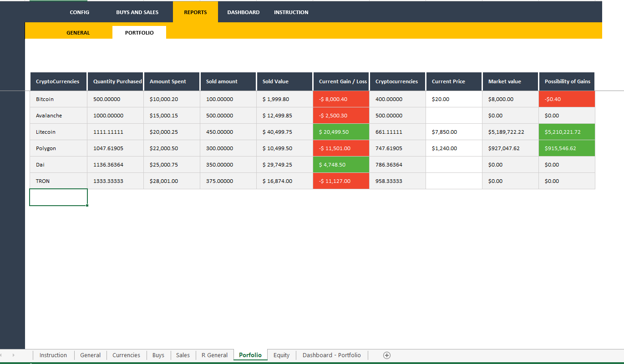Select the 958.33333 remaining cryptocurrencies cell
The width and height of the screenshot is (624, 364).
point(397,181)
